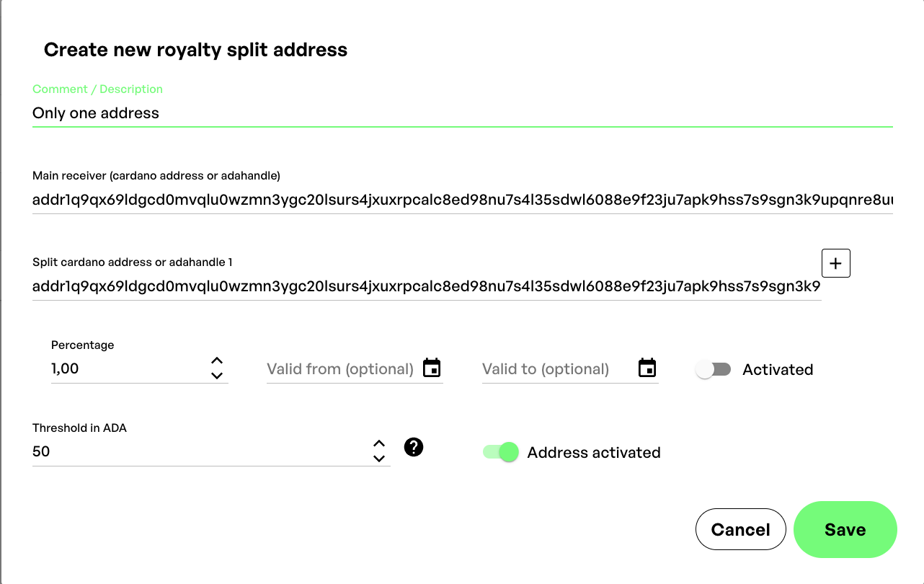Image resolution: width=924 pixels, height=584 pixels.
Task: Click the Threshold help question mark icon
Action: click(x=414, y=447)
